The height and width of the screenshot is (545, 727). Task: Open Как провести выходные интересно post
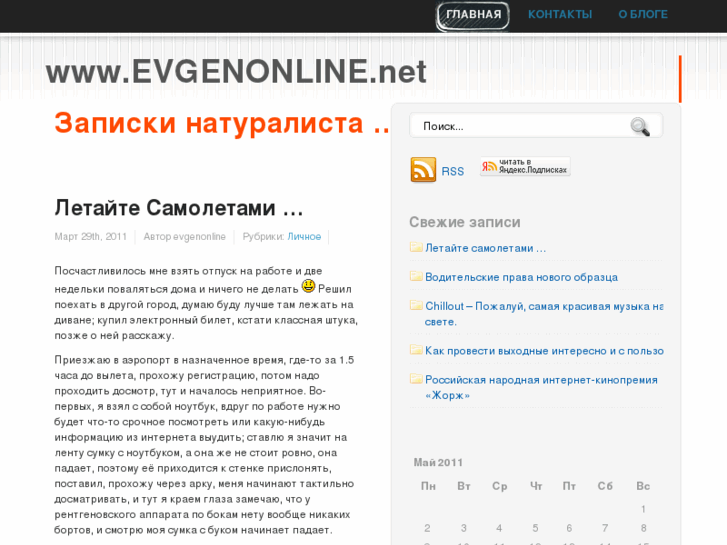point(544,351)
